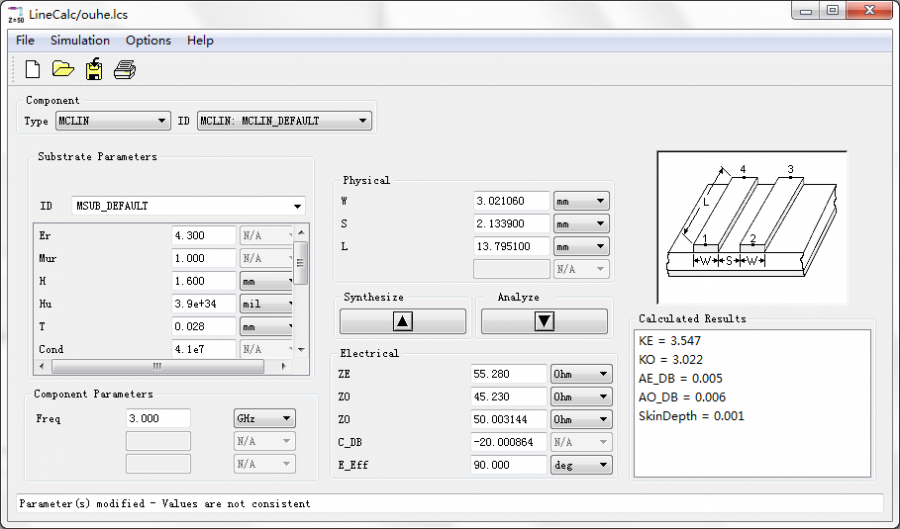Click the Print toolbar icon
Viewport: 900px width, 529px height.
124,69
